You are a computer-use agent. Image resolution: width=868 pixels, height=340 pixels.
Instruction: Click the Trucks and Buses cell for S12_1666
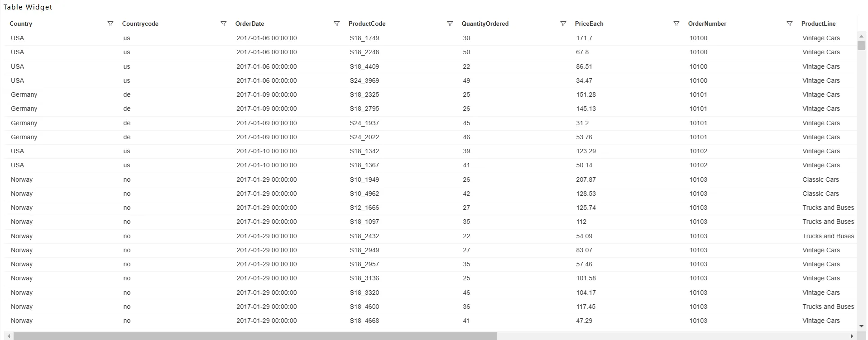click(828, 208)
